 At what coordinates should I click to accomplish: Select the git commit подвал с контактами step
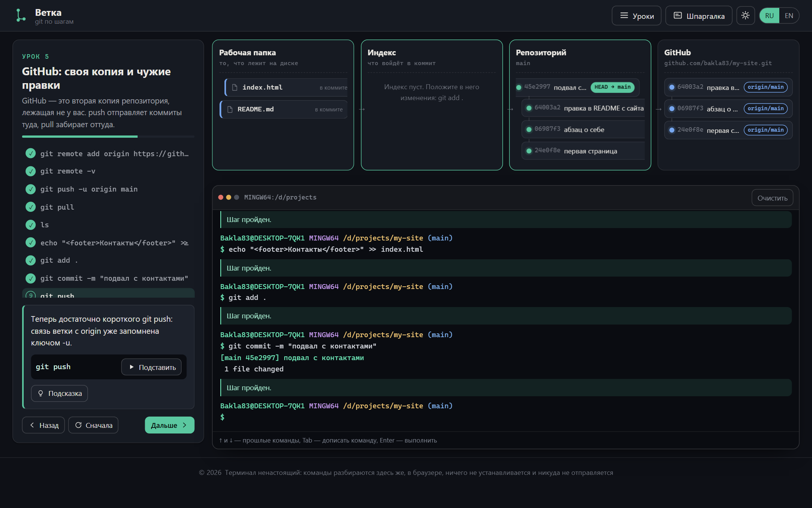[x=108, y=278]
